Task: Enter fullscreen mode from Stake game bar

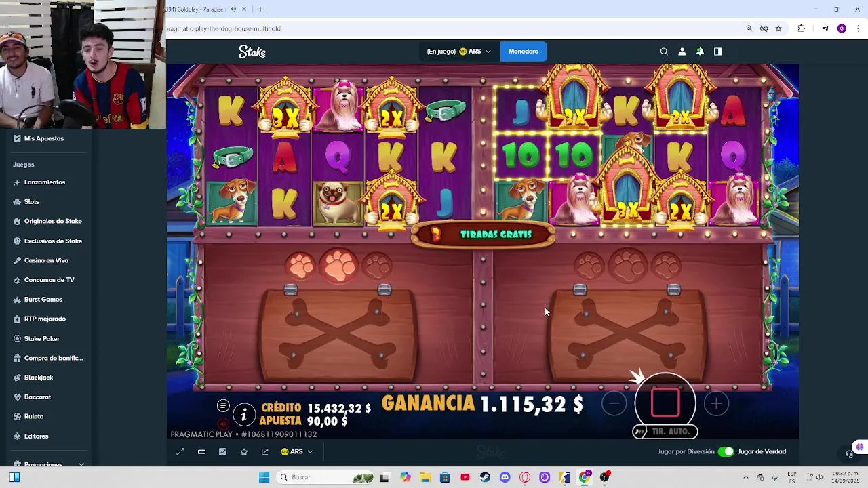Action: [x=180, y=452]
